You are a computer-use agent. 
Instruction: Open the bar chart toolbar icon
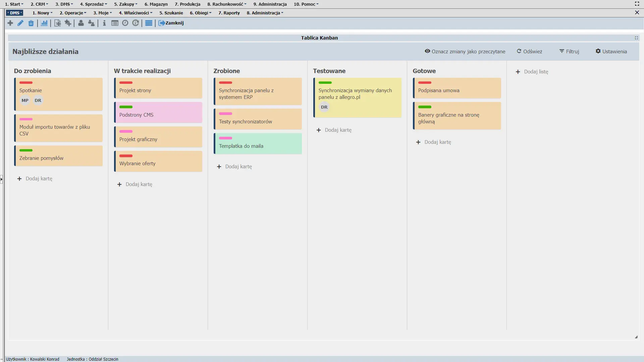(x=44, y=23)
